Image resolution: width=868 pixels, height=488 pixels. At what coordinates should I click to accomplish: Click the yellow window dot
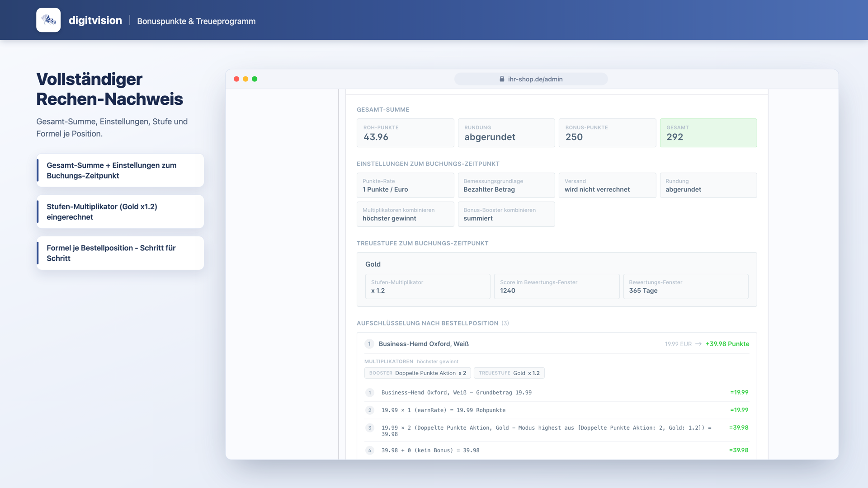(245, 79)
